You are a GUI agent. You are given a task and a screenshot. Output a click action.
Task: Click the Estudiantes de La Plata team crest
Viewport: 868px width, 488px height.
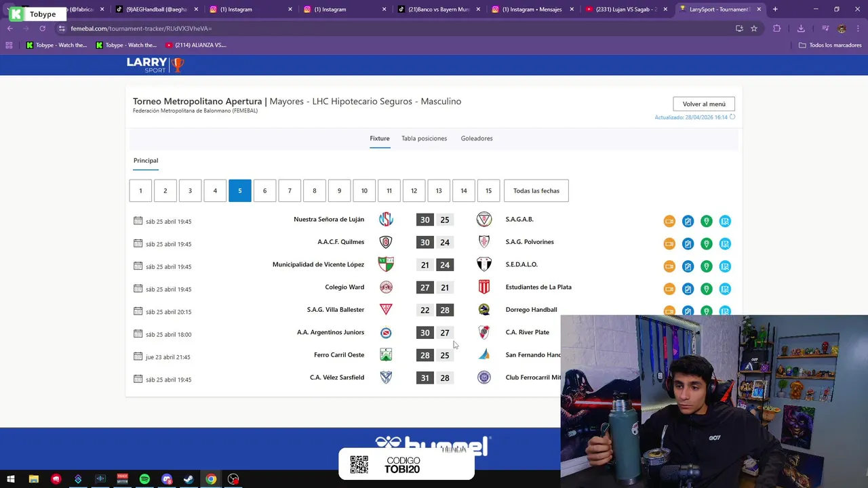point(484,287)
